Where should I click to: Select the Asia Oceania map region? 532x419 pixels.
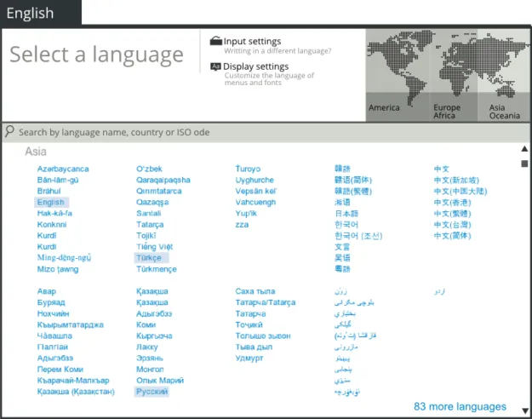(x=504, y=75)
